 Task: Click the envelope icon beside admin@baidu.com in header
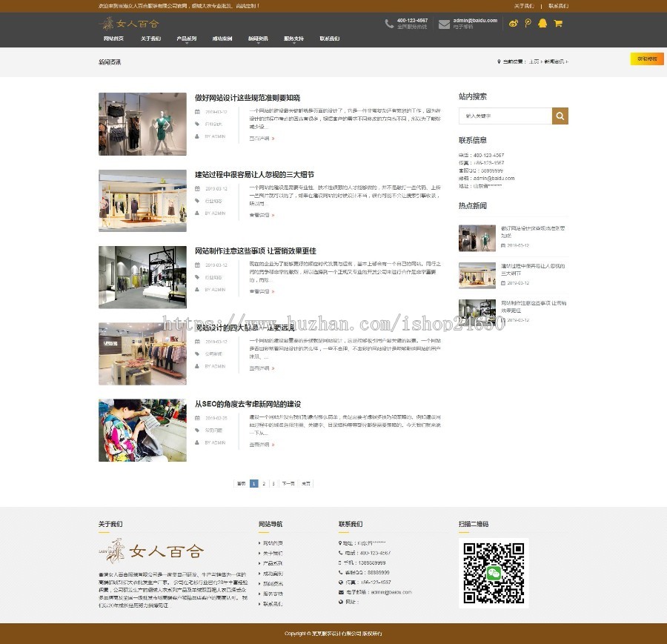click(444, 24)
